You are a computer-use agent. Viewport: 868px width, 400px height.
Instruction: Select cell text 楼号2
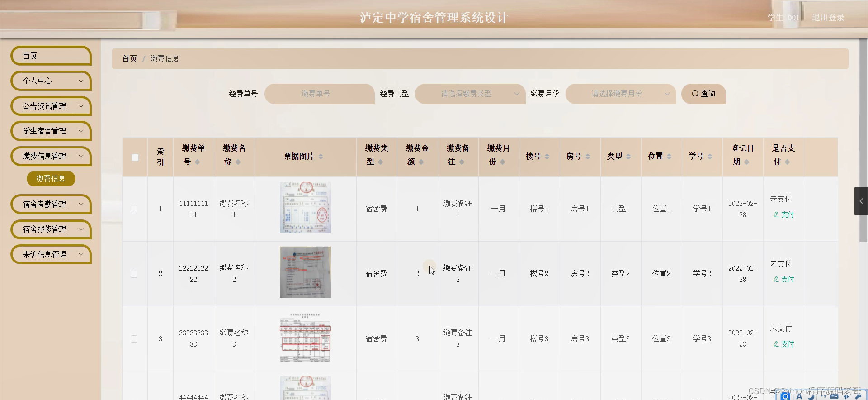click(x=539, y=274)
